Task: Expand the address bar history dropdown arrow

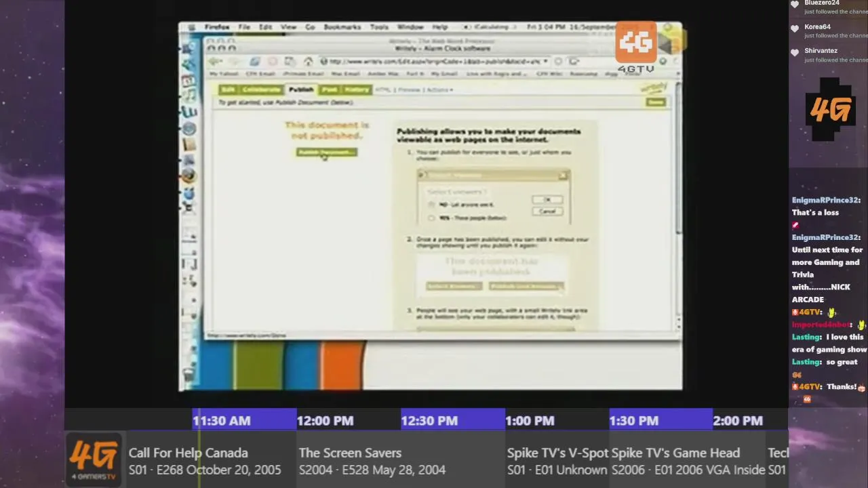Action: [545, 62]
